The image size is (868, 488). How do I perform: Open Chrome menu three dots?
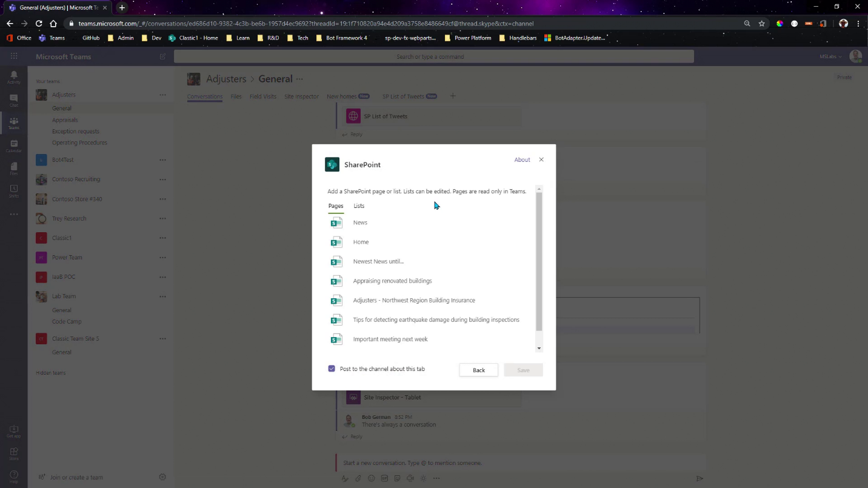click(858, 24)
